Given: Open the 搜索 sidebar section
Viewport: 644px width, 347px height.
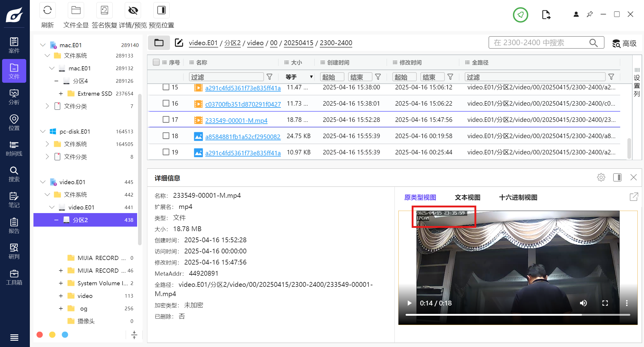Looking at the screenshot, I should pyautogui.click(x=14, y=174).
